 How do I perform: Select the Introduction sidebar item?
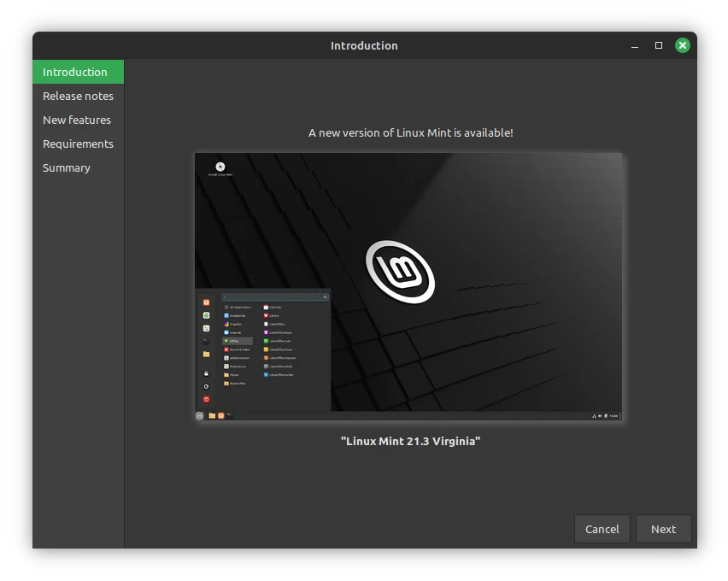[x=75, y=72]
